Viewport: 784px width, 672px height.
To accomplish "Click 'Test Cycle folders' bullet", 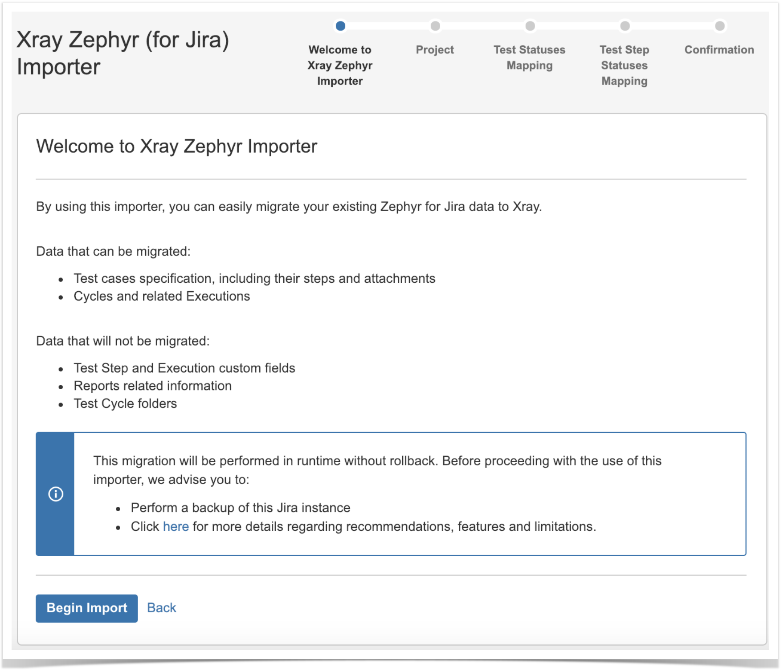I will click(x=125, y=403).
